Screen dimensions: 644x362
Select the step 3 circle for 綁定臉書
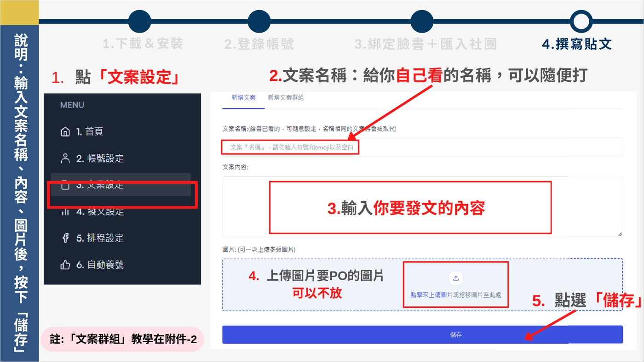[422, 22]
